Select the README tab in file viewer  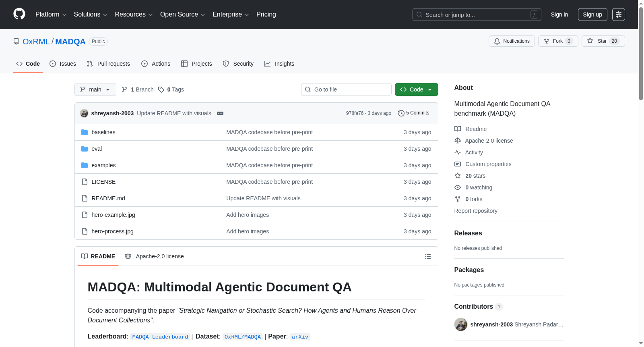click(98, 256)
